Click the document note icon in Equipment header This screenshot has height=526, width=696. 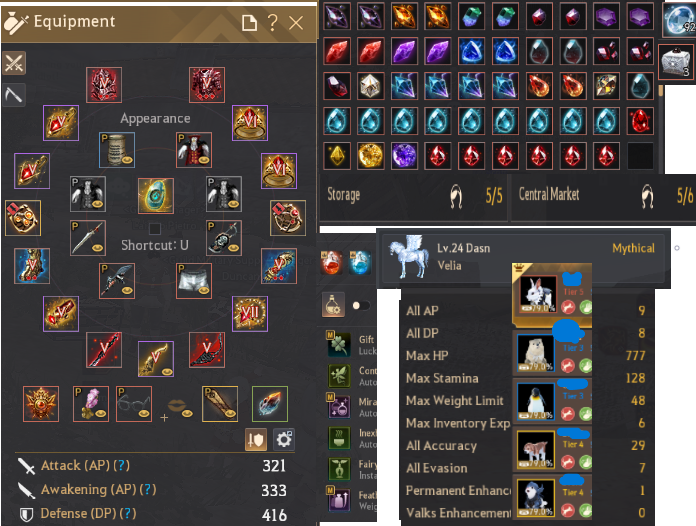pos(249,22)
